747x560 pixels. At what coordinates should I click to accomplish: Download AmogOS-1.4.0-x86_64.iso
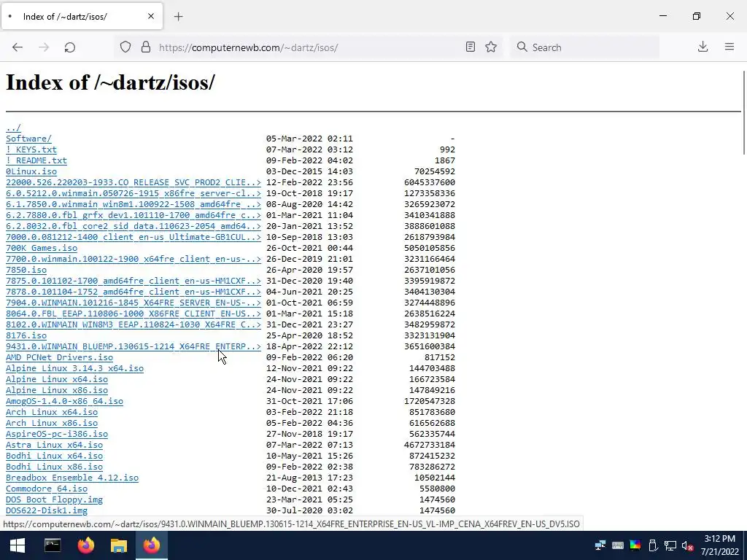(64, 402)
